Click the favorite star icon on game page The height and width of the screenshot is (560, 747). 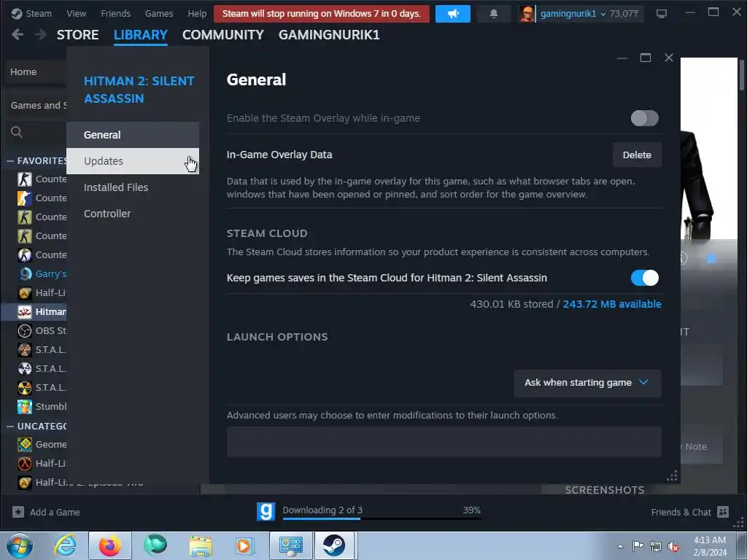click(x=711, y=259)
